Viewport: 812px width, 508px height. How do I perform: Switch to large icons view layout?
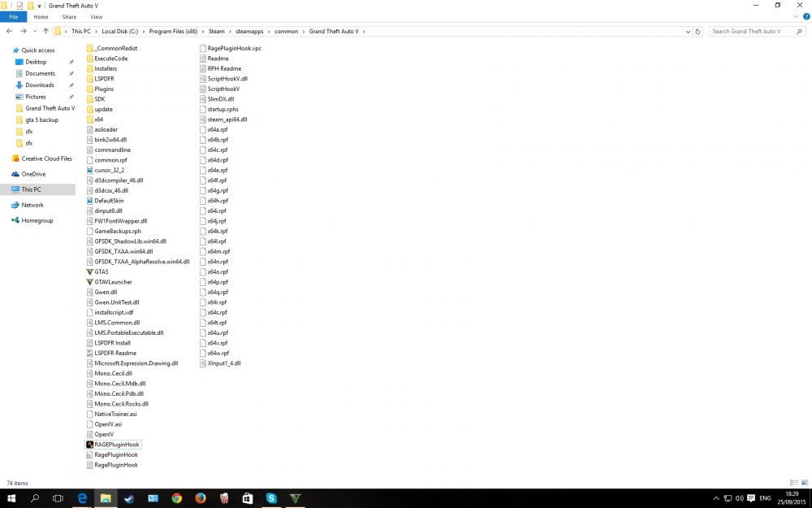pyautogui.click(x=805, y=483)
